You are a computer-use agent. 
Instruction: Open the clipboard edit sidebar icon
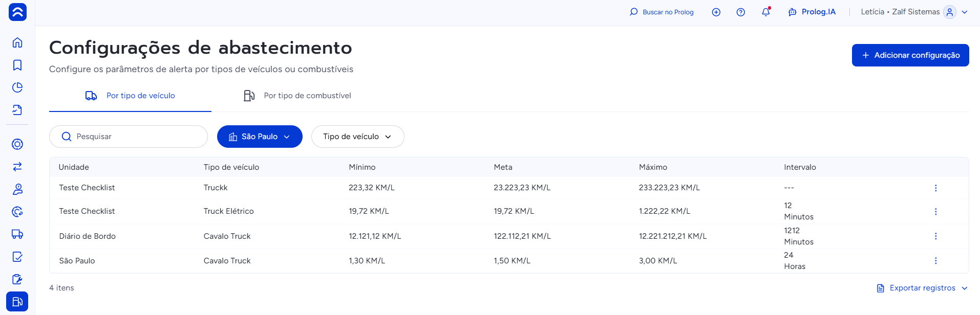click(x=17, y=279)
